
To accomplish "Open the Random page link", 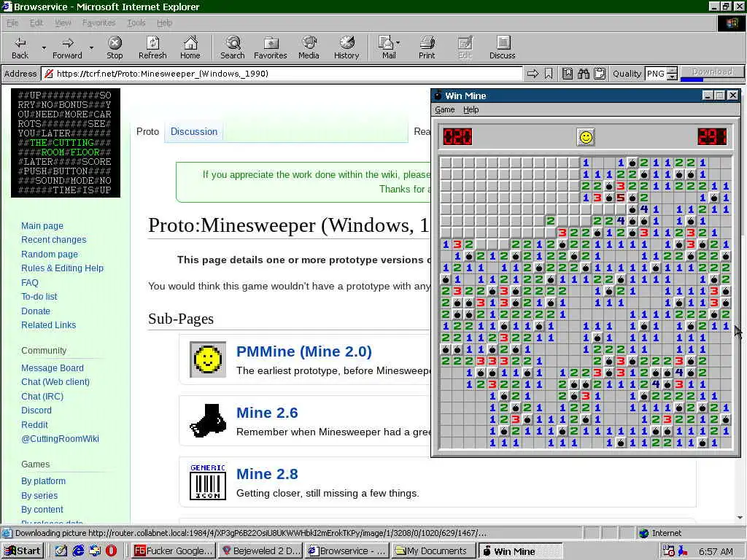I will [50, 254].
